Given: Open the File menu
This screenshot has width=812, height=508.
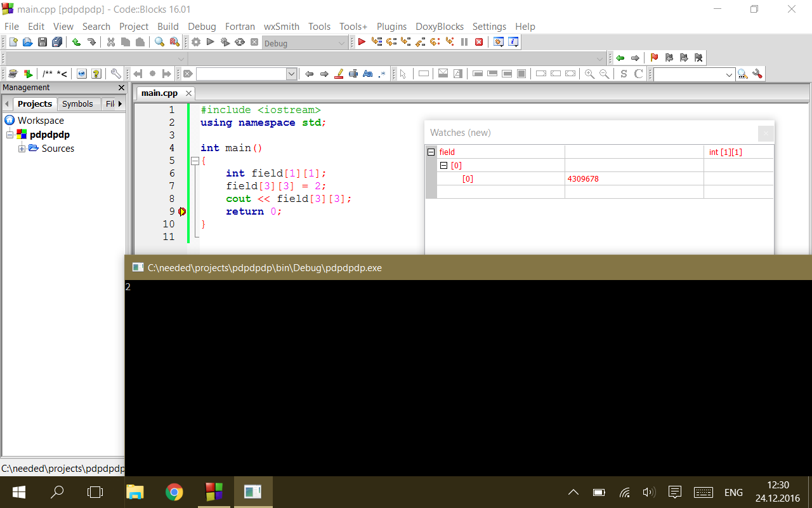Looking at the screenshot, I should [x=11, y=27].
